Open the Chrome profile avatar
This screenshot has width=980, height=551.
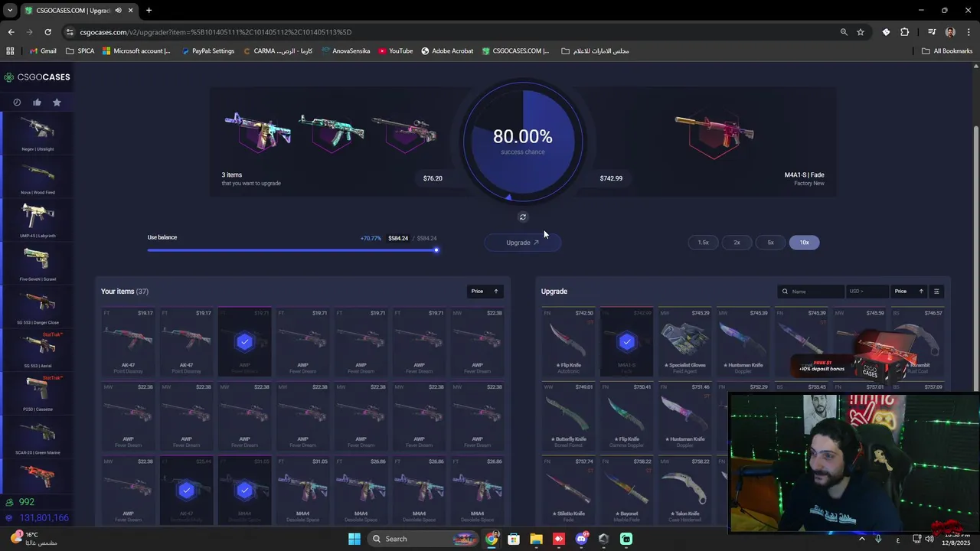950,32
